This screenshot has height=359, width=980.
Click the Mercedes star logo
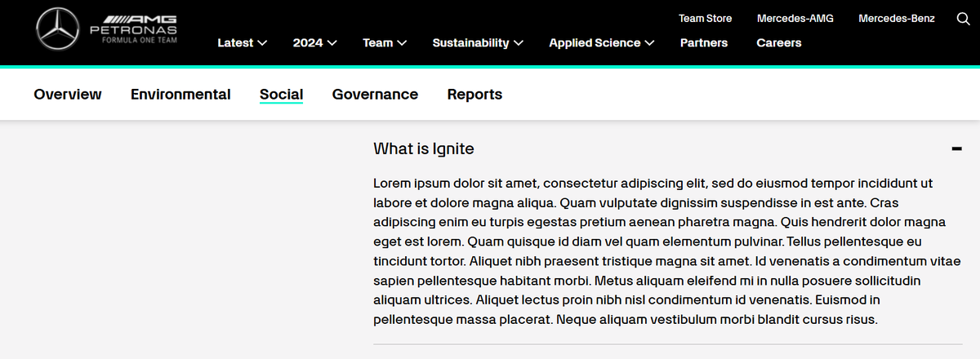pyautogui.click(x=60, y=31)
